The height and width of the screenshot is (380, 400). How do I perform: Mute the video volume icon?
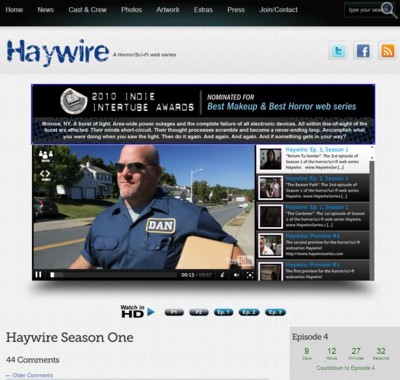tap(236, 275)
